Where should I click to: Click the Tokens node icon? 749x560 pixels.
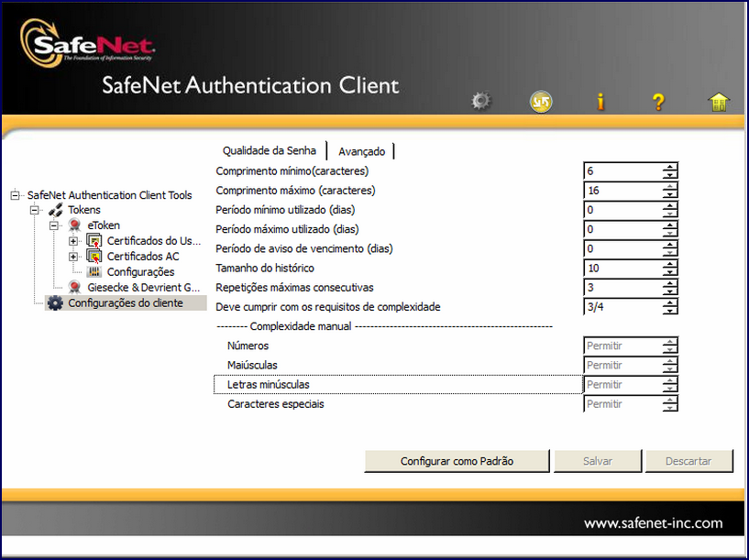pyautogui.click(x=55, y=210)
